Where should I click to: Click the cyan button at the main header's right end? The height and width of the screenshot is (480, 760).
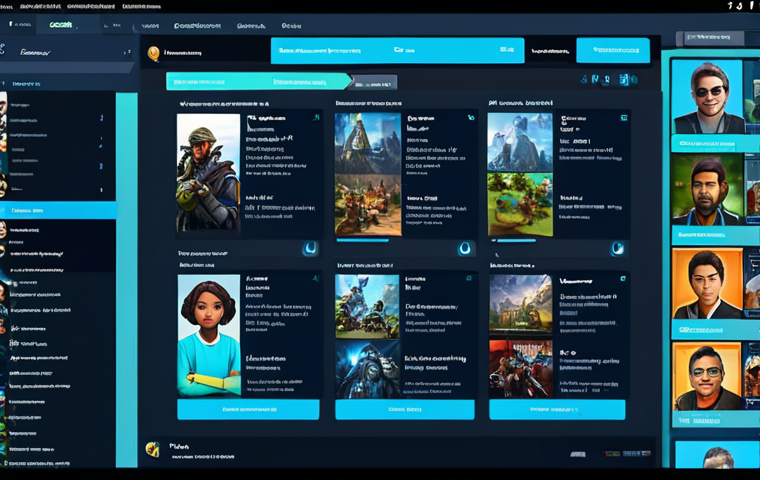pos(613,50)
